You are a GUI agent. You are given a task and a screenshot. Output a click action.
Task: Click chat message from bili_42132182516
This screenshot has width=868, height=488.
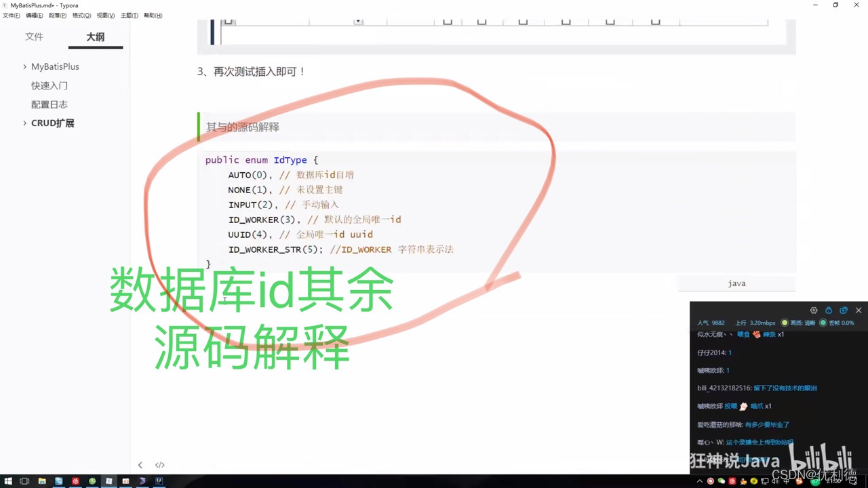(x=757, y=388)
